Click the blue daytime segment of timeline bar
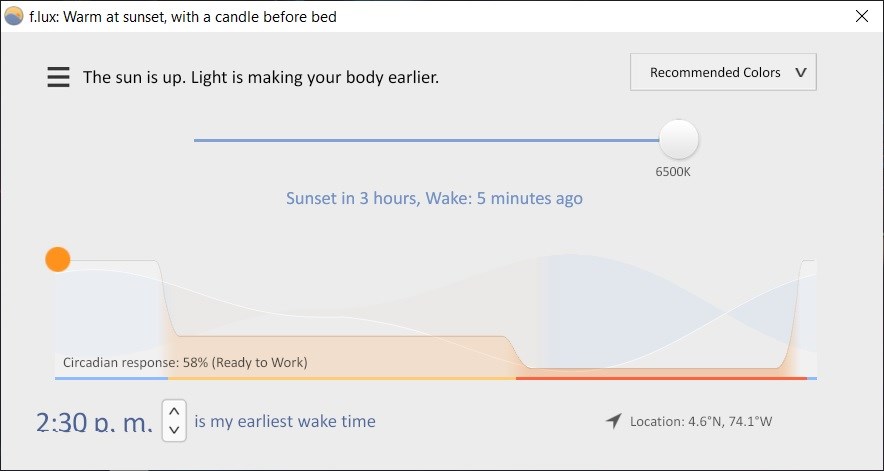Image resolution: width=884 pixels, height=471 pixels. tap(112, 378)
